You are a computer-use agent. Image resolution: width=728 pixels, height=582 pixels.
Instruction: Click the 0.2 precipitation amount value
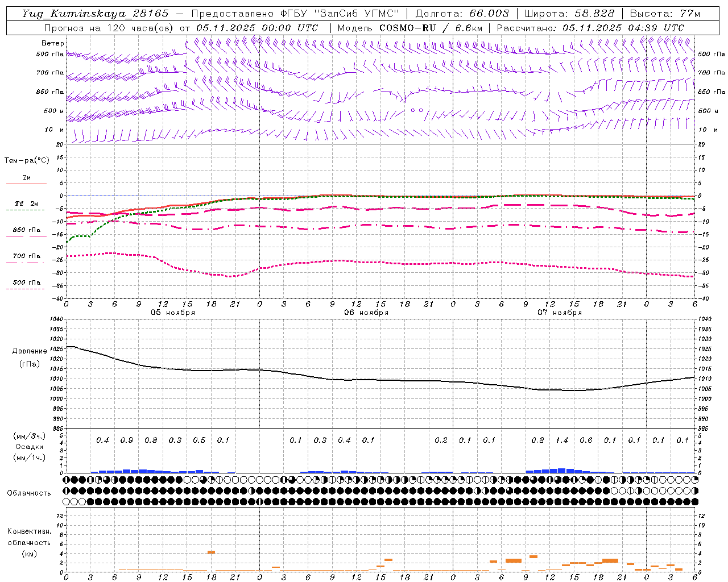441,440
